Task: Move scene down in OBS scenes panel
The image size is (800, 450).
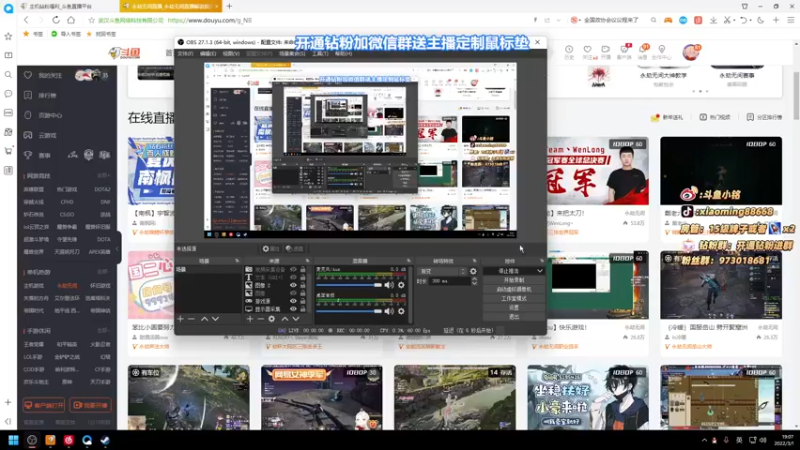Action: point(215,319)
